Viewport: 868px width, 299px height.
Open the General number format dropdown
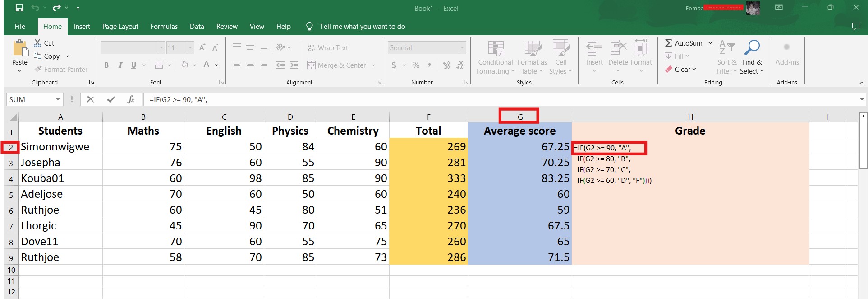pos(462,48)
